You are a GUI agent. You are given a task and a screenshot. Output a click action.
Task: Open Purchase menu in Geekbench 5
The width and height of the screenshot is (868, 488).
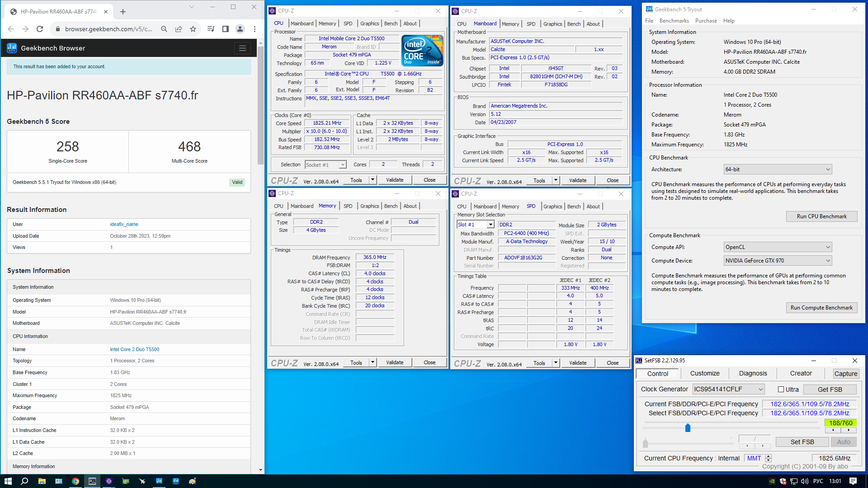click(x=706, y=21)
